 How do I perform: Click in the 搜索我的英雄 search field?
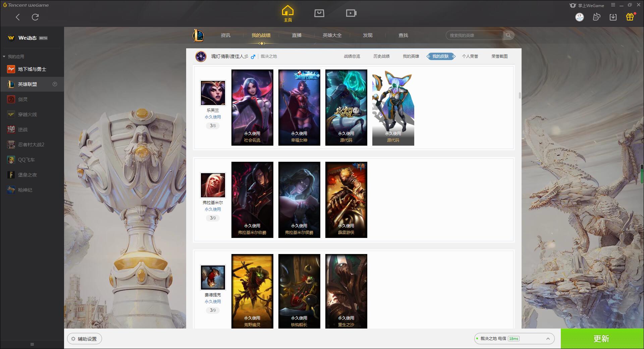click(x=476, y=35)
